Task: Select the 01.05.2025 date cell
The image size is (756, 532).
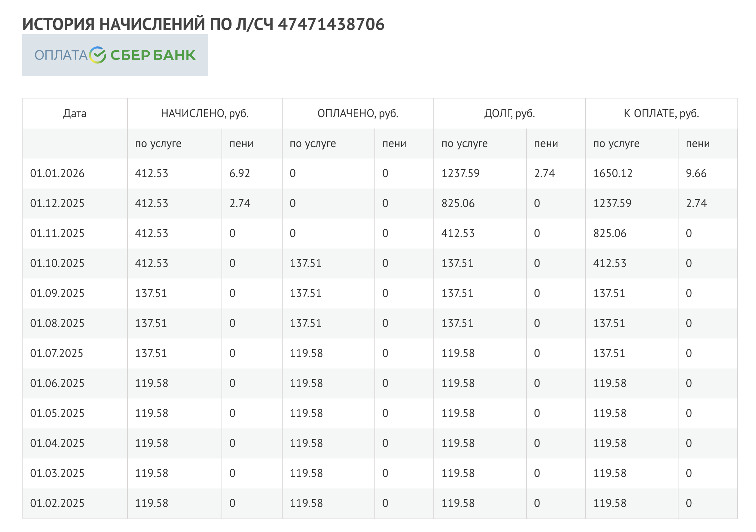Action: pos(57,413)
